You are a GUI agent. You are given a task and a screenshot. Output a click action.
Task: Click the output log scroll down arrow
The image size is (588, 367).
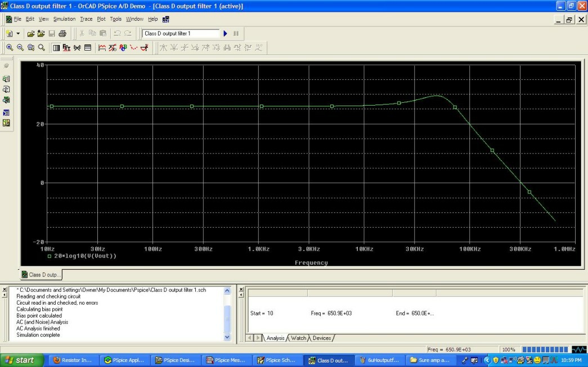coord(227,337)
